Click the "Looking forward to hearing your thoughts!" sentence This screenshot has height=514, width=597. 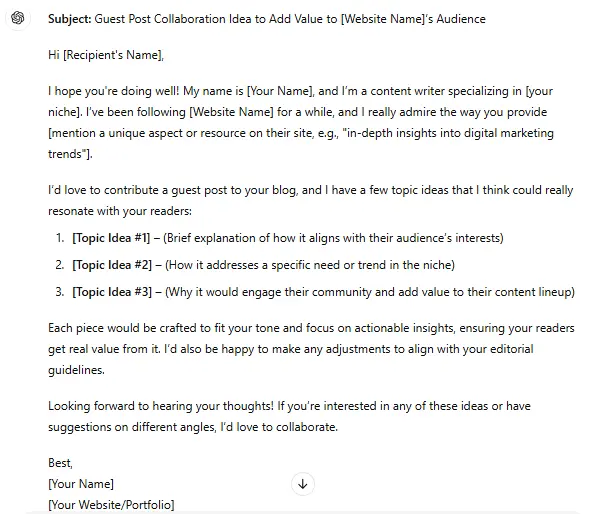161,406
